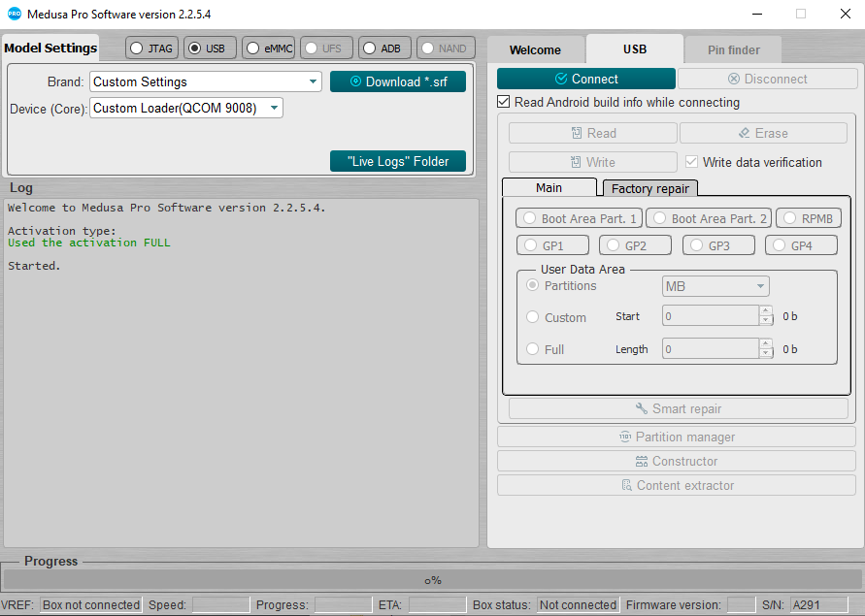Open the "Live Logs" Folder
Screen dimensions: 865x616
[x=398, y=161]
